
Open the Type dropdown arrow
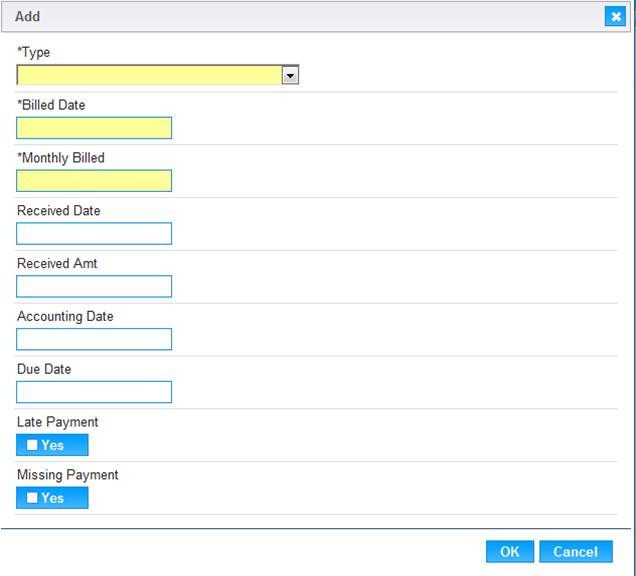coord(290,75)
